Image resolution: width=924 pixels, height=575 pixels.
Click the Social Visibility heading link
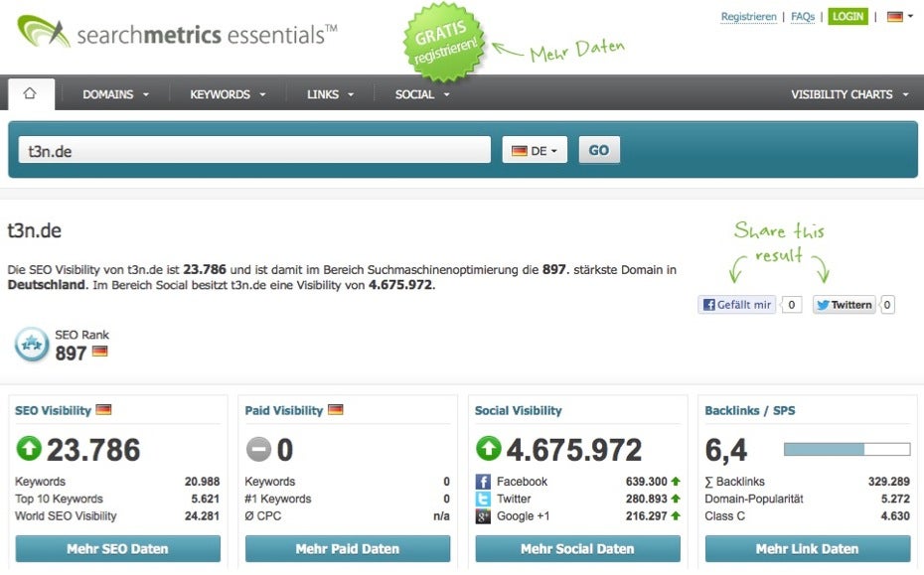tap(518, 410)
